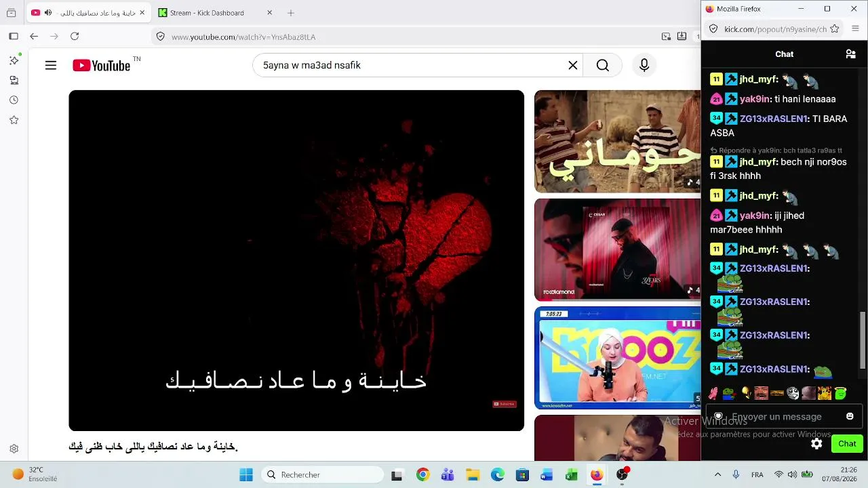
Task: Send message with the green Chat button
Action: pyautogui.click(x=847, y=443)
